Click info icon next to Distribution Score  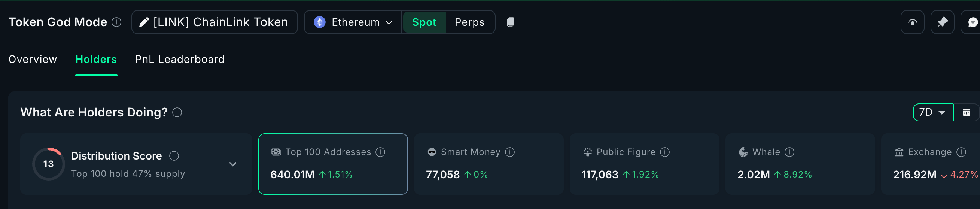(174, 156)
